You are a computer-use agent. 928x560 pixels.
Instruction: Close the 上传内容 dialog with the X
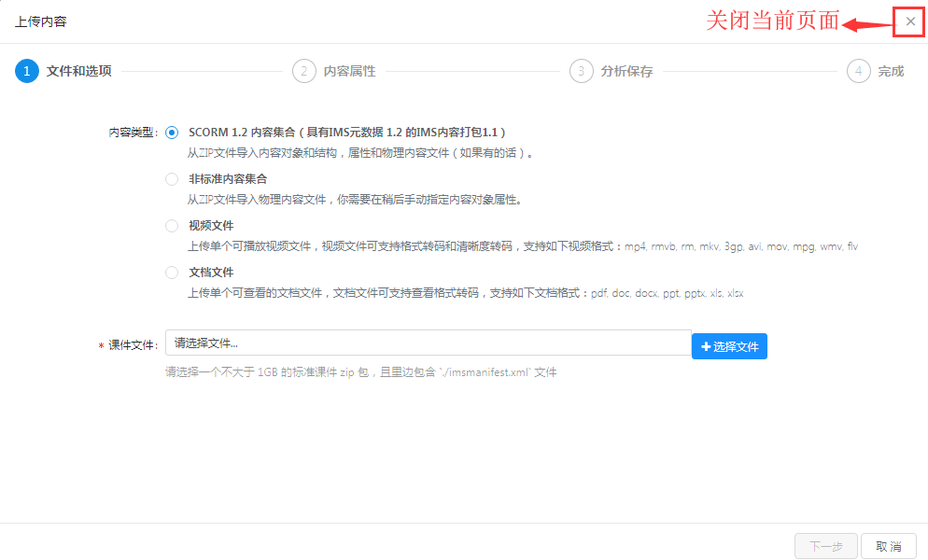click(x=910, y=21)
